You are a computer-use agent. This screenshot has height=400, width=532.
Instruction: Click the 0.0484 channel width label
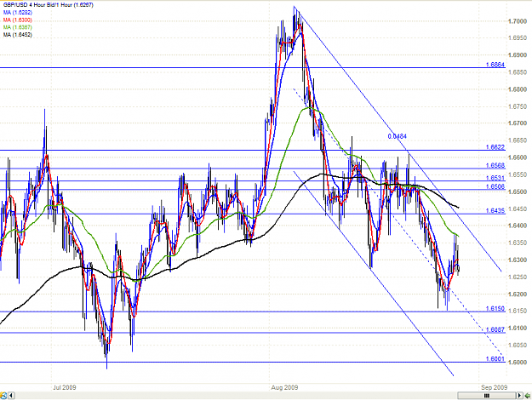(x=397, y=136)
